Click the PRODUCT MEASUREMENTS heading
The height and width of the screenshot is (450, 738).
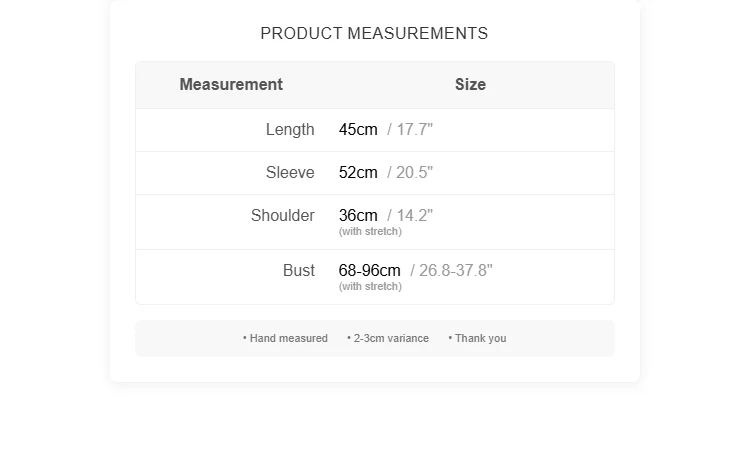[x=374, y=34]
